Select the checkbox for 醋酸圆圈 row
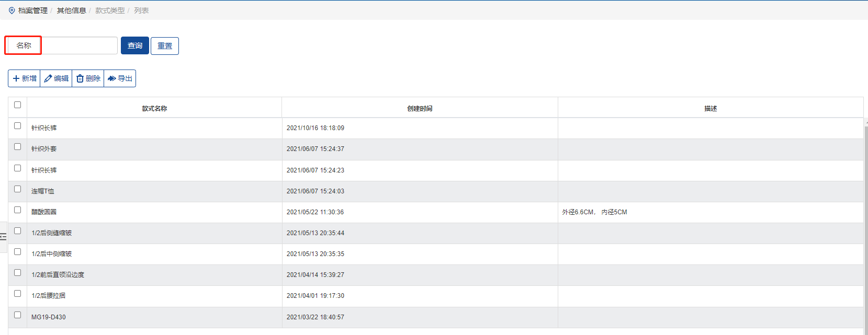 coord(17,210)
